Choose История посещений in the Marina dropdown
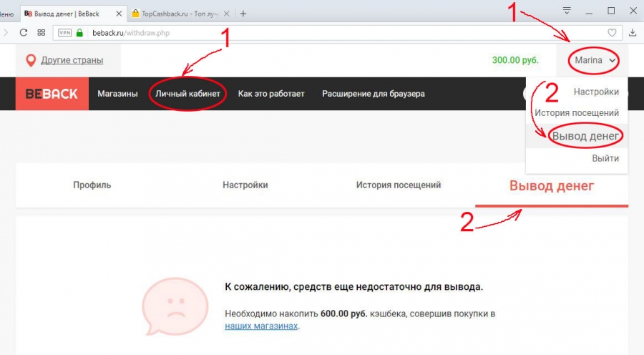The width and height of the screenshot is (644, 355). pyautogui.click(x=577, y=112)
